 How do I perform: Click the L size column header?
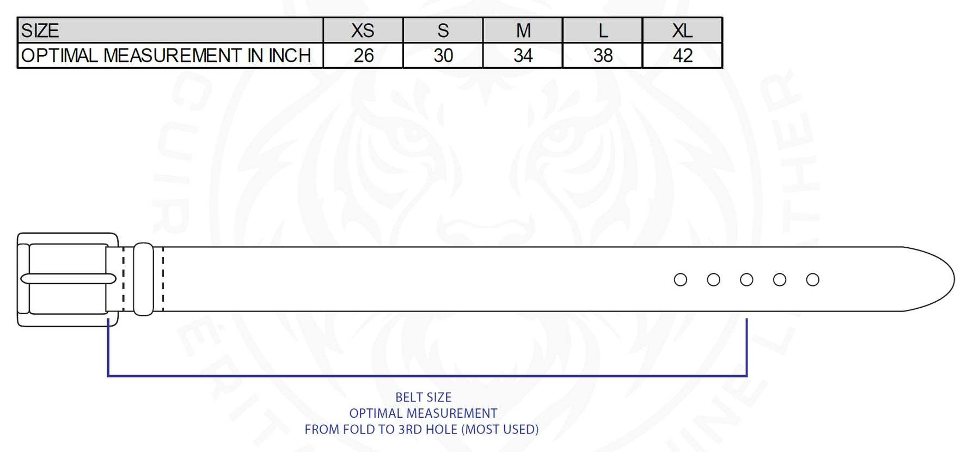603,30
